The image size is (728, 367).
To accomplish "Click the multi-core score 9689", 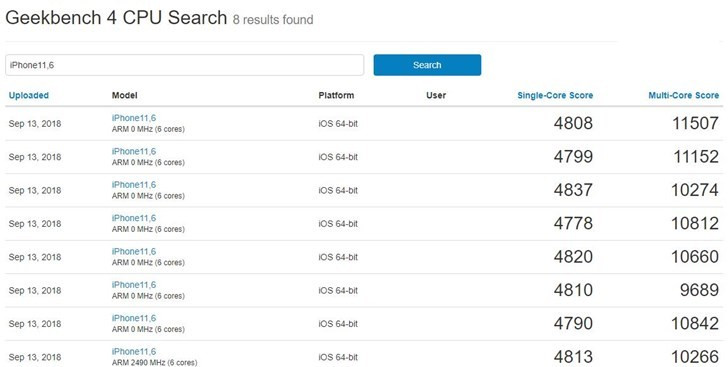I will [x=699, y=290].
